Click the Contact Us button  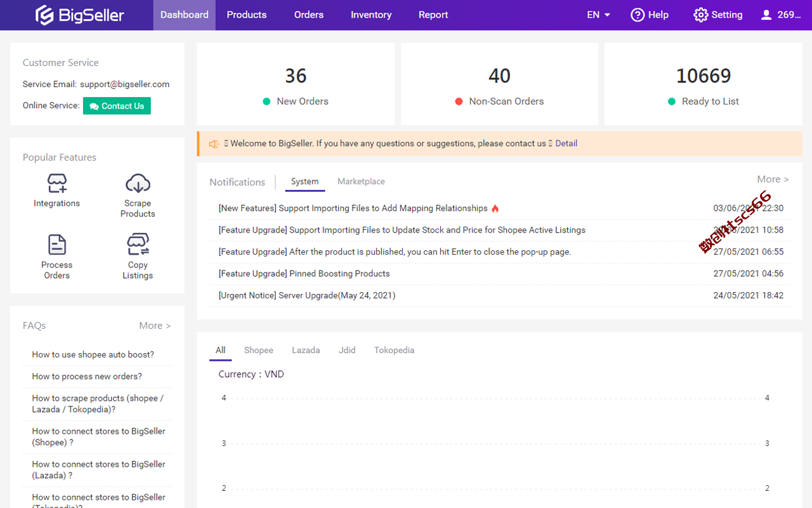coord(117,106)
